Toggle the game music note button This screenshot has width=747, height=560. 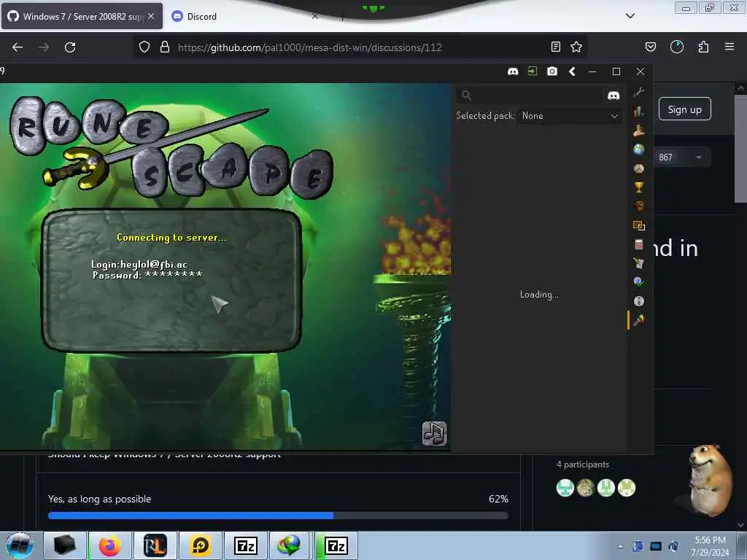pos(434,434)
